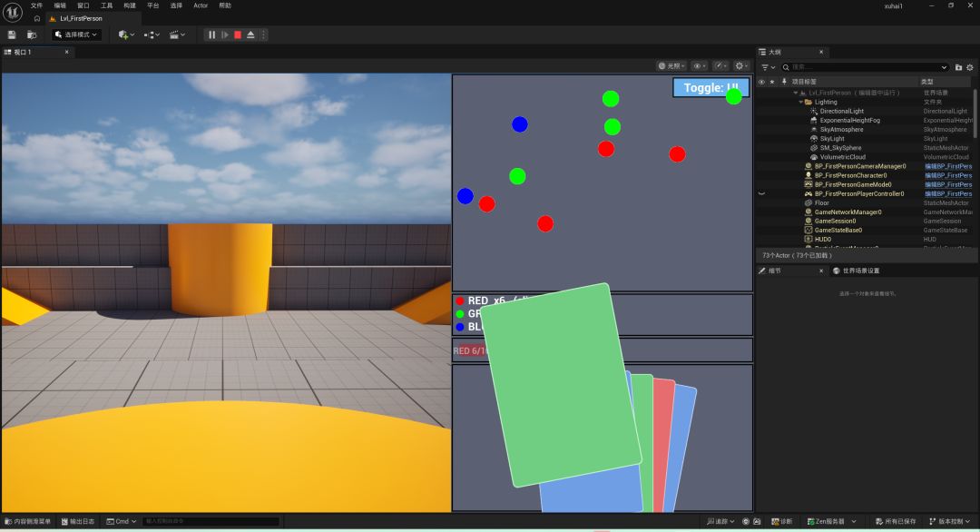Open the 输出日志 output log
Screen dimensions: 980x532
tap(78, 521)
